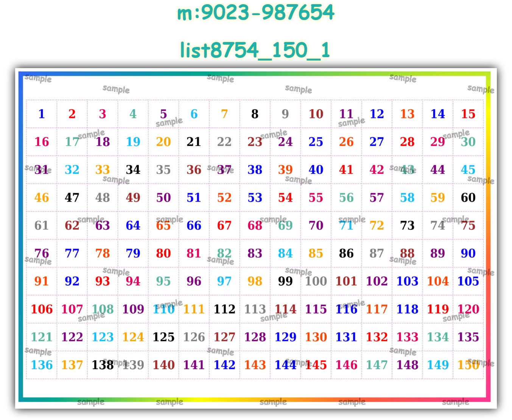Click the number 15 in the top-right corner
Image resolution: width=512 pixels, height=420 pixels.
point(468,114)
